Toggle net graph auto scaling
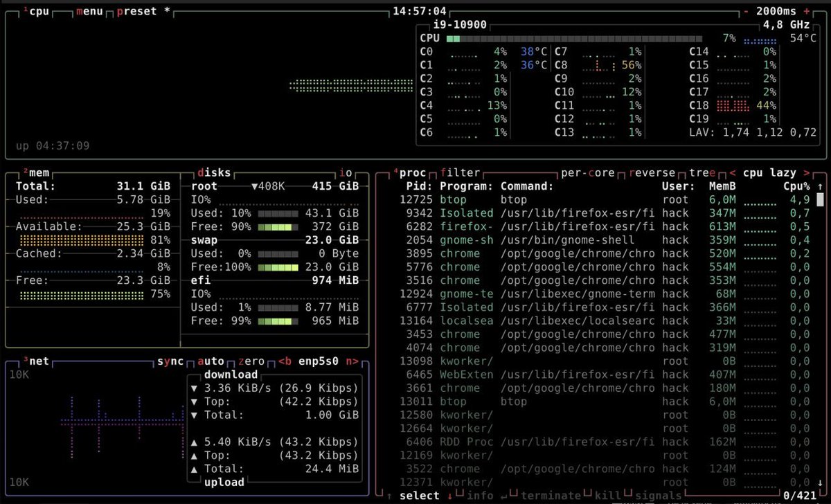This screenshot has width=831, height=504. pos(211,361)
